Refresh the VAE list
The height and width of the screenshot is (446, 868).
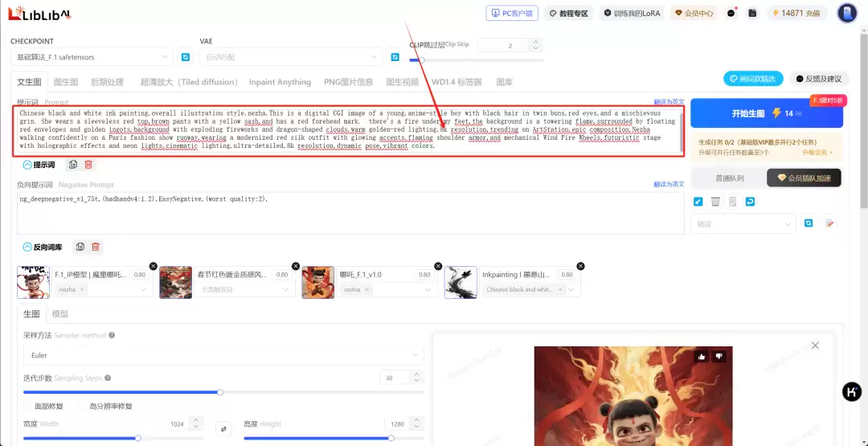pyautogui.click(x=395, y=57)
